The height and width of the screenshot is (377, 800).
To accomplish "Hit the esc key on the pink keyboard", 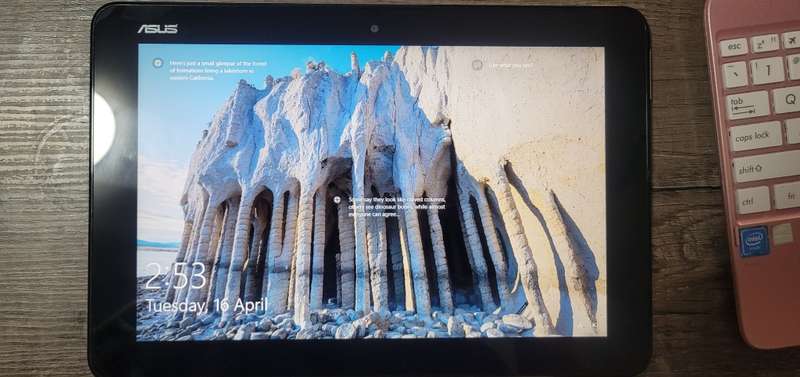I will 733,47.
